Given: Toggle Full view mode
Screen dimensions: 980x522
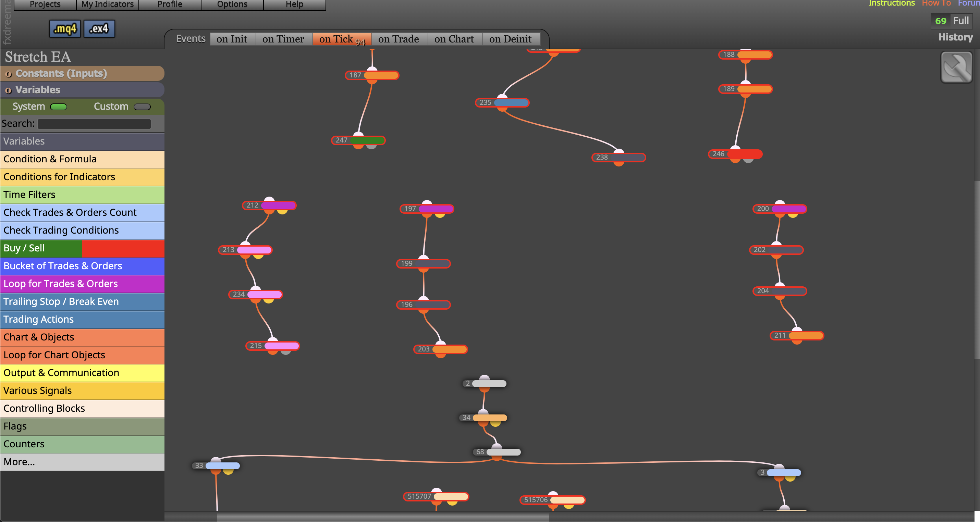Looking at the screenshot, I should click(x=961, y=21).
